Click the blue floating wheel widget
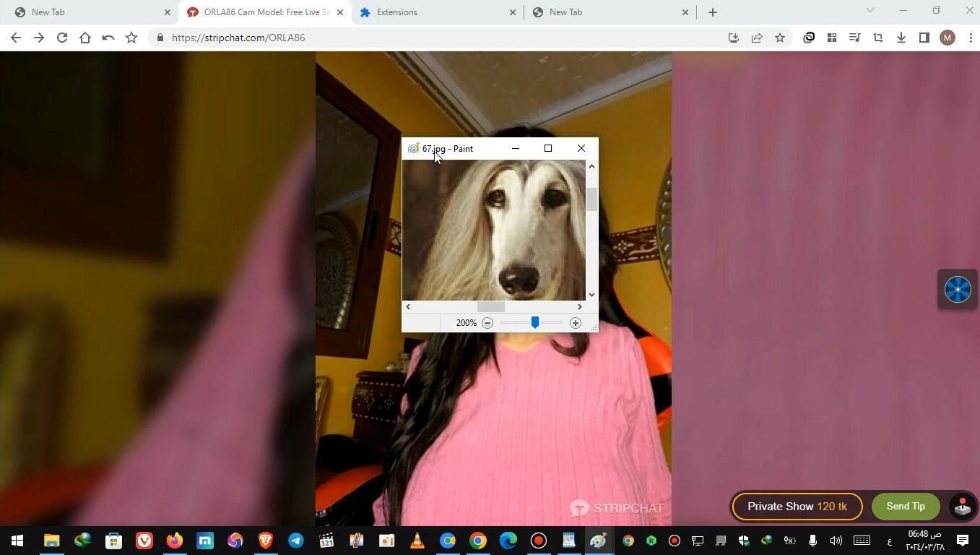Viewport: 980px width, 555px height. point(958,290)
